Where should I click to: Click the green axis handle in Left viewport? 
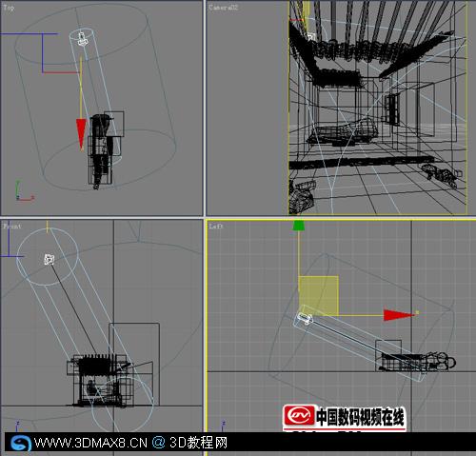[x=298, y=226]
